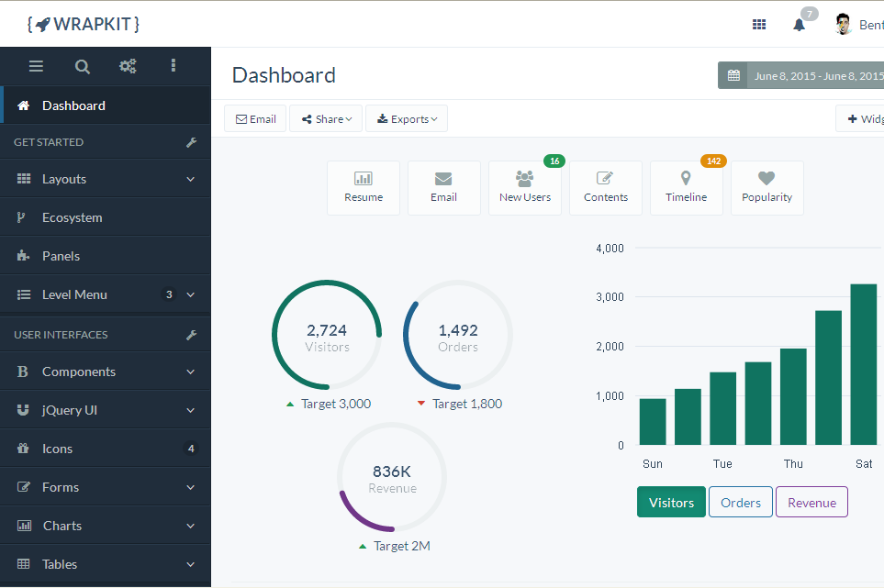The height and width of the screenshot is (588, 884).
Task: Click the Target 2M label
Action: (402, 547)
